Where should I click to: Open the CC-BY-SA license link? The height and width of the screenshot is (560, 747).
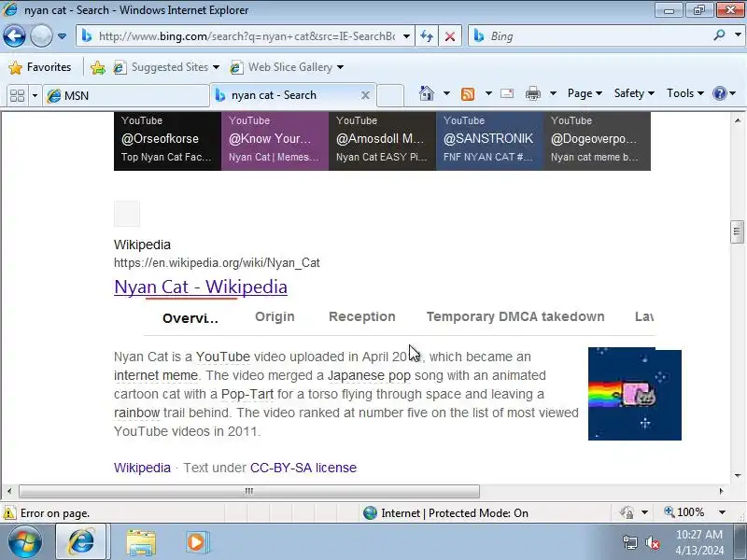[303, 468]
